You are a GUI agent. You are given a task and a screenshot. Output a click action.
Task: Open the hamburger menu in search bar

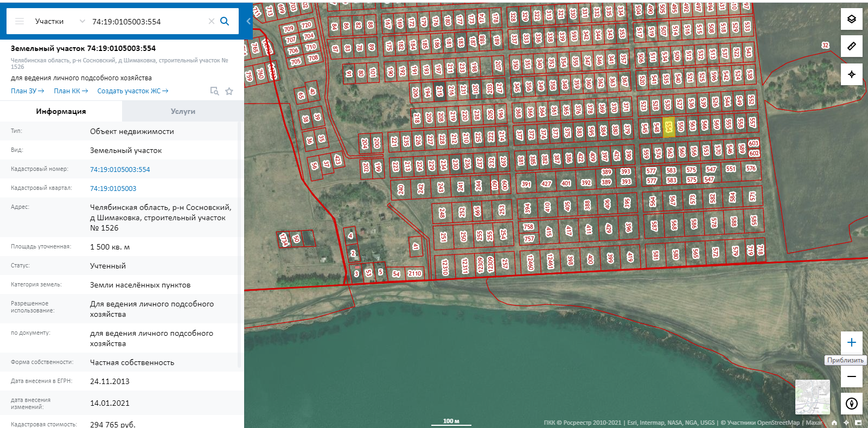click(20, 21)
